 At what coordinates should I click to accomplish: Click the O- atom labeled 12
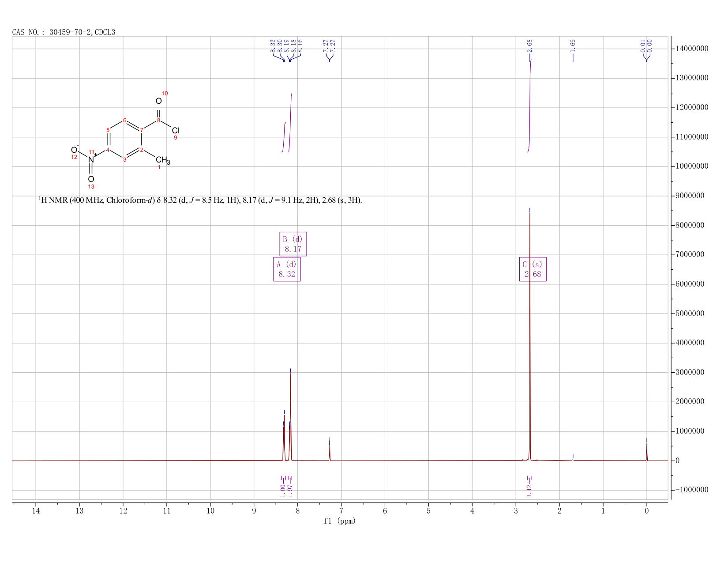point(75,150)
